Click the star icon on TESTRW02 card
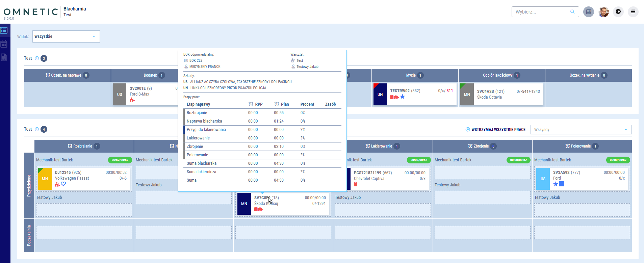 (x=403, y=97)
